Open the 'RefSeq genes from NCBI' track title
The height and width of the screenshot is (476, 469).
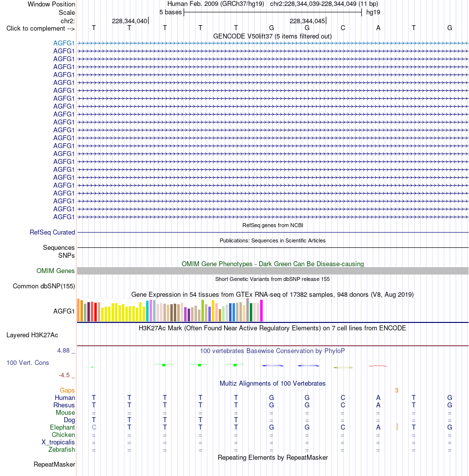coord(273,225)
